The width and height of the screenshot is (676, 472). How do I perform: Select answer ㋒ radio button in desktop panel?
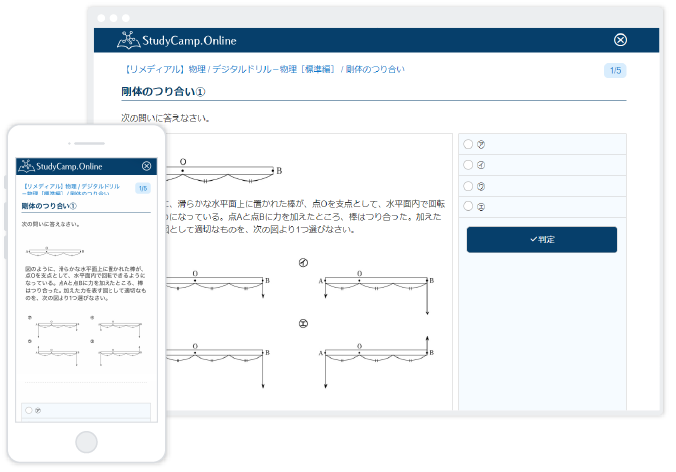coord(468,186)
